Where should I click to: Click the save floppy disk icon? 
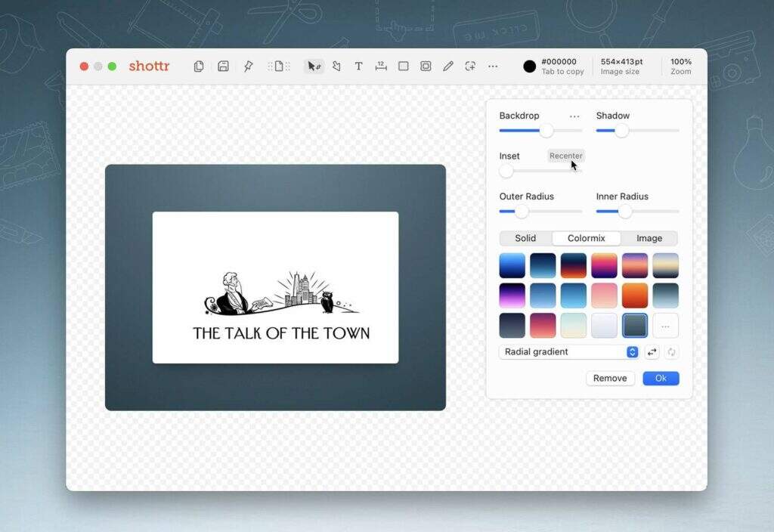pos(223,66)
